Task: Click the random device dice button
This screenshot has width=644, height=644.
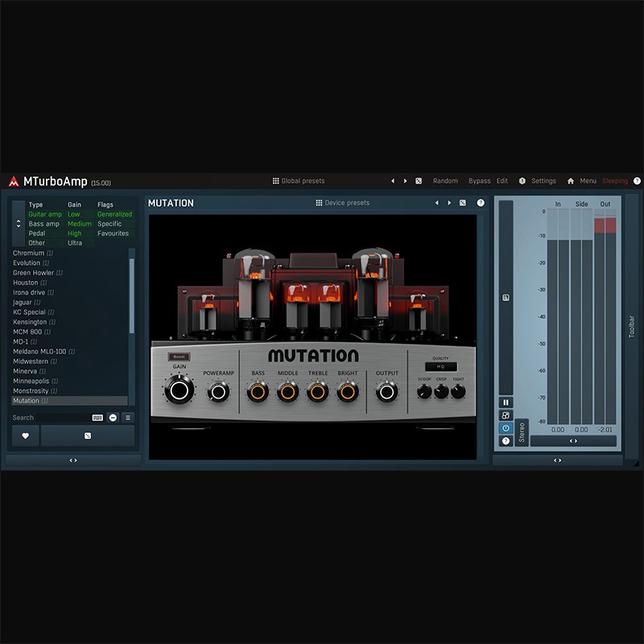Action: (x=88, y=436)
